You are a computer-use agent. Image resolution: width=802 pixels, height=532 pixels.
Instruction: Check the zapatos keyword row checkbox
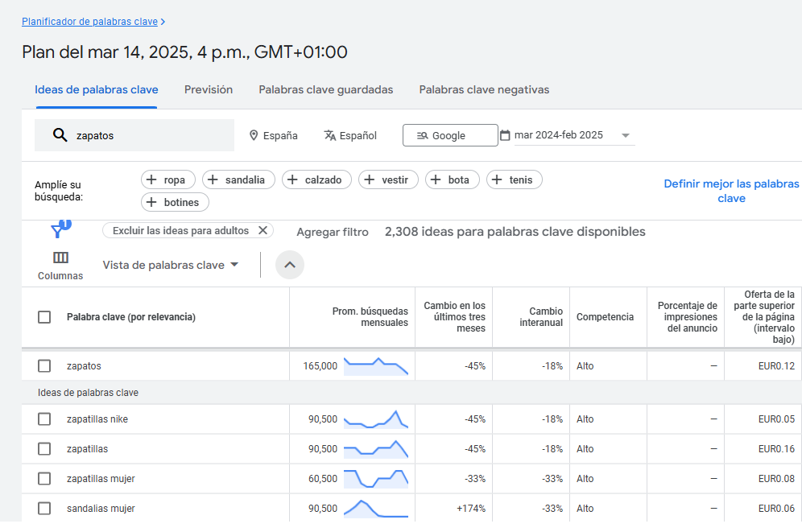pyautogui.click(x=44, y=366)
